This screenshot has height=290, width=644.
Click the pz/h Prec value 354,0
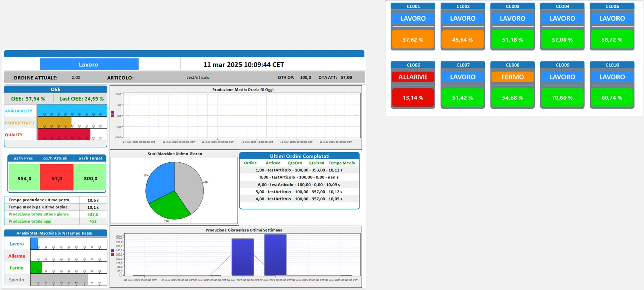click(x=24, y=177)
